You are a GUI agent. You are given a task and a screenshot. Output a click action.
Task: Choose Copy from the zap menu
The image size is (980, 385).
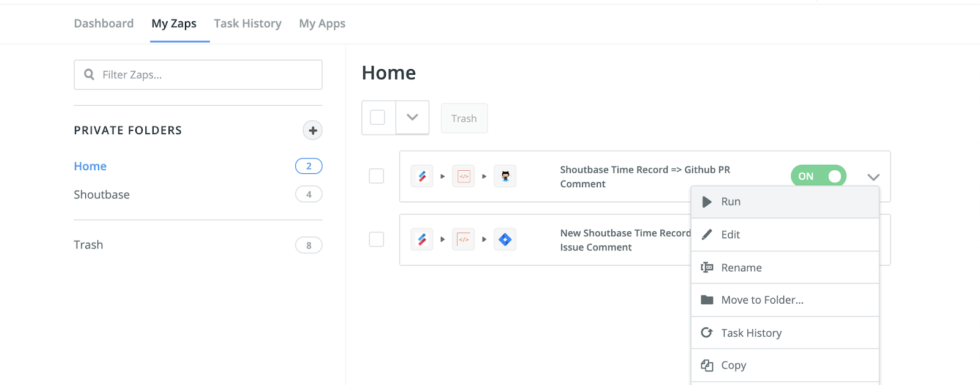(785, 365)
